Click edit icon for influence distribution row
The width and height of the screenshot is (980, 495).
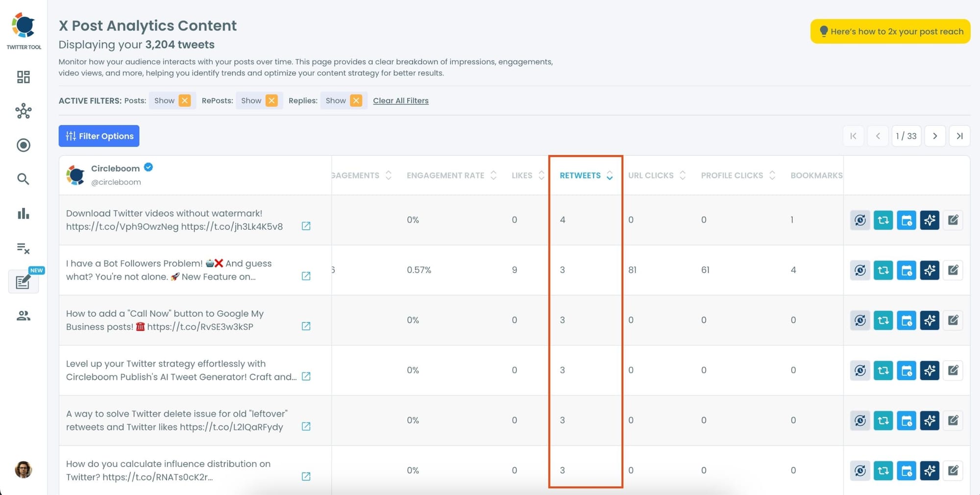pos(953,470)
